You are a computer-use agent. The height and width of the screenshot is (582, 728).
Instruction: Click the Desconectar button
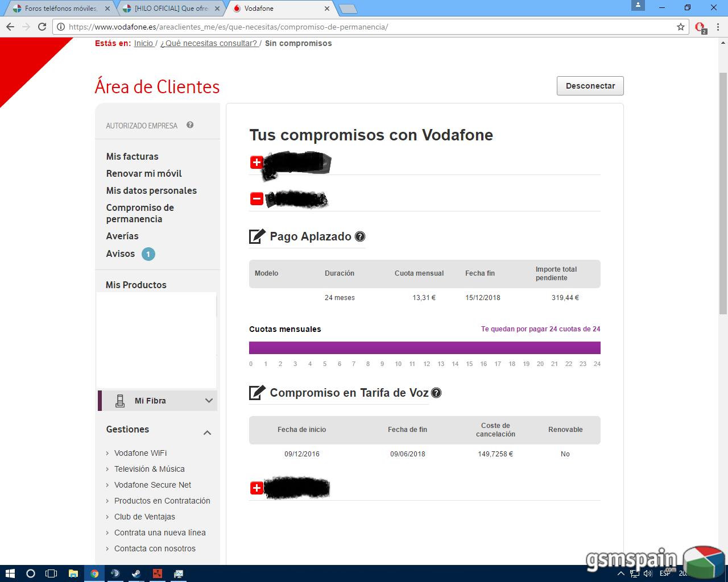590,86
